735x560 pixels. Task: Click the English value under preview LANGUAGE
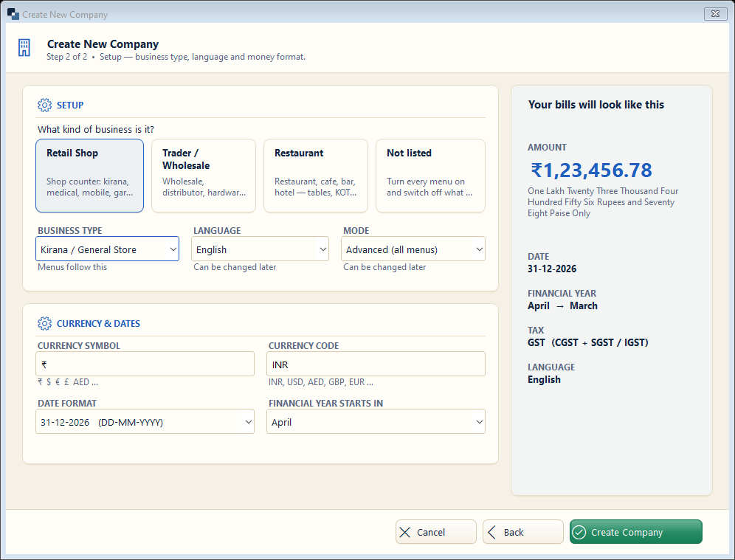[544, 379]
